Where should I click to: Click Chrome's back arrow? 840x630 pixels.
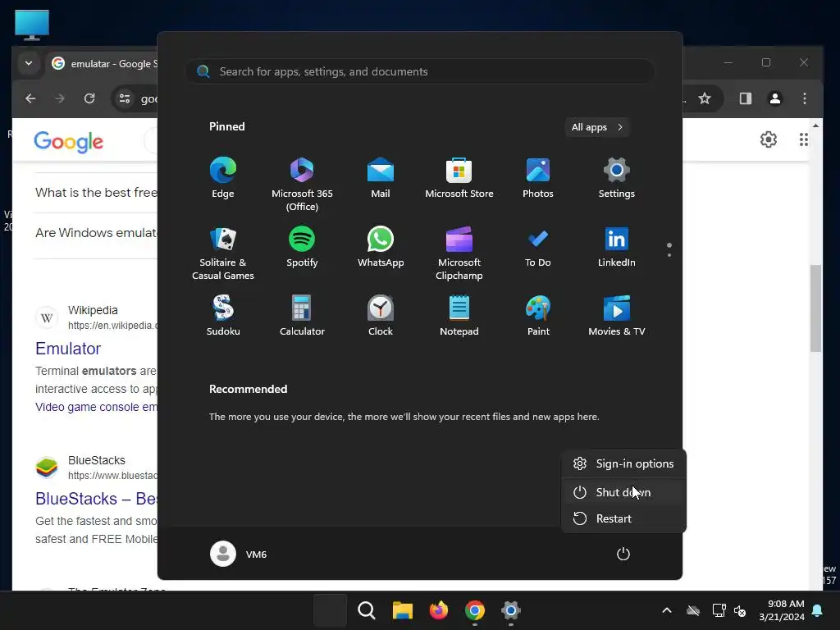coord(30,98)
